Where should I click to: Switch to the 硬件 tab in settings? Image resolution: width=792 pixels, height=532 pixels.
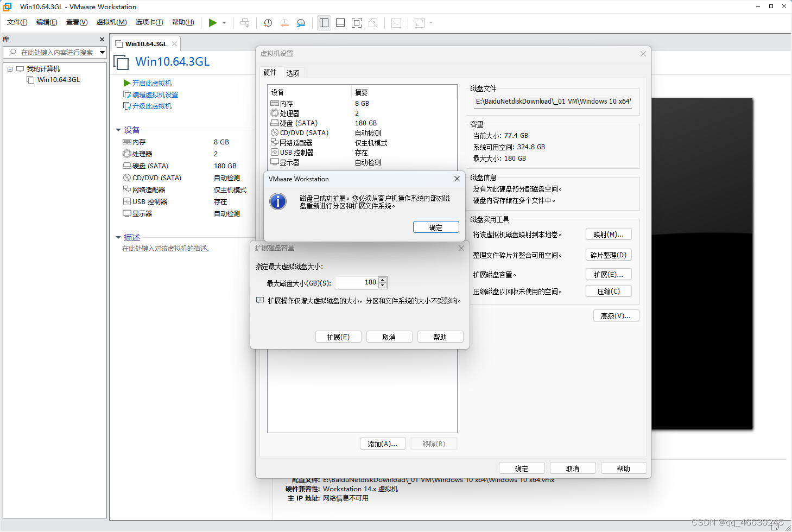coord(270,73)
